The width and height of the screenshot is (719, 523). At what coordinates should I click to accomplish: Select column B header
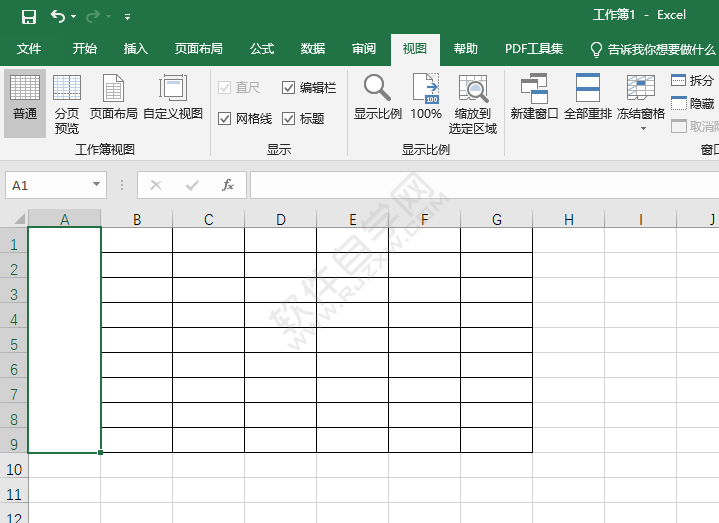click(137, 219)
